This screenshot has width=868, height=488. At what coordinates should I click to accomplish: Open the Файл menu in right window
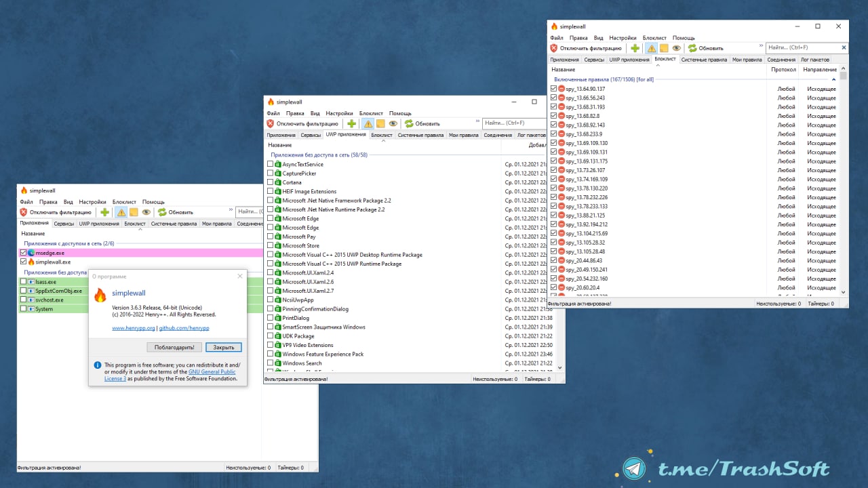click(557, 38)
